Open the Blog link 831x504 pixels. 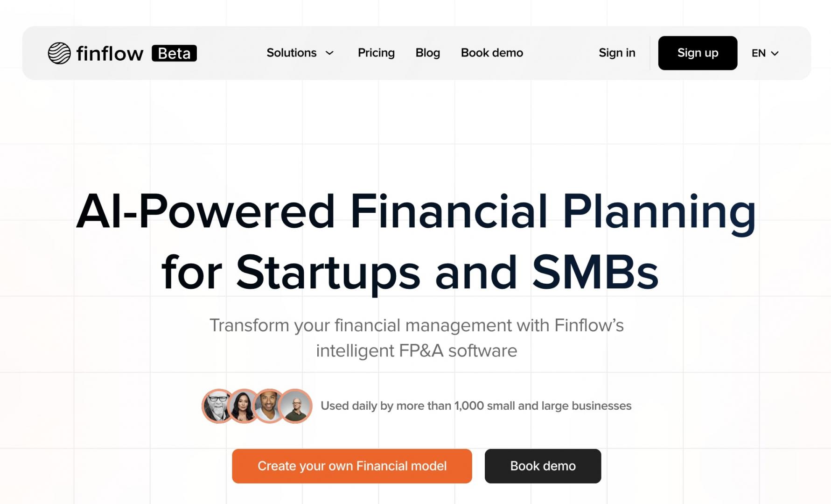pos(428,53)
